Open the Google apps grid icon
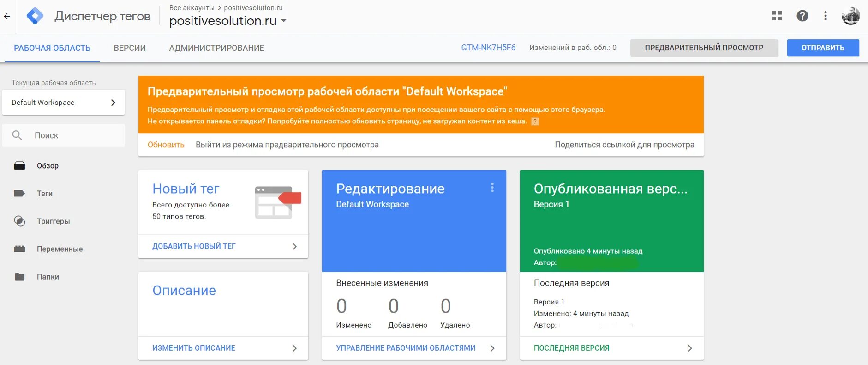Viewport: 868px width, 365px height. pos(777,16)
